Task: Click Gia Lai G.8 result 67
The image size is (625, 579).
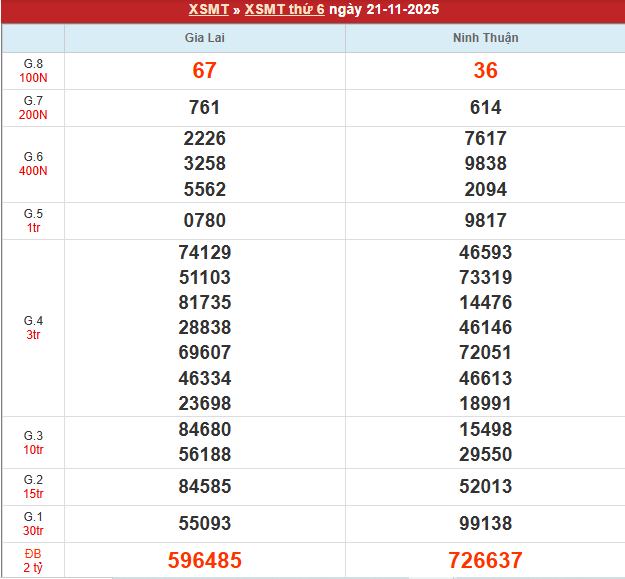Action: click(204, 70)
